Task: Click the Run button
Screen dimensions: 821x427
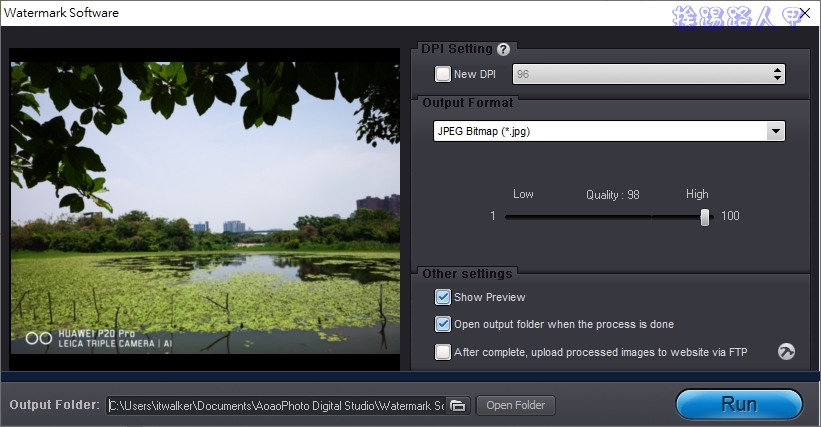Action: tap(738, 404)
